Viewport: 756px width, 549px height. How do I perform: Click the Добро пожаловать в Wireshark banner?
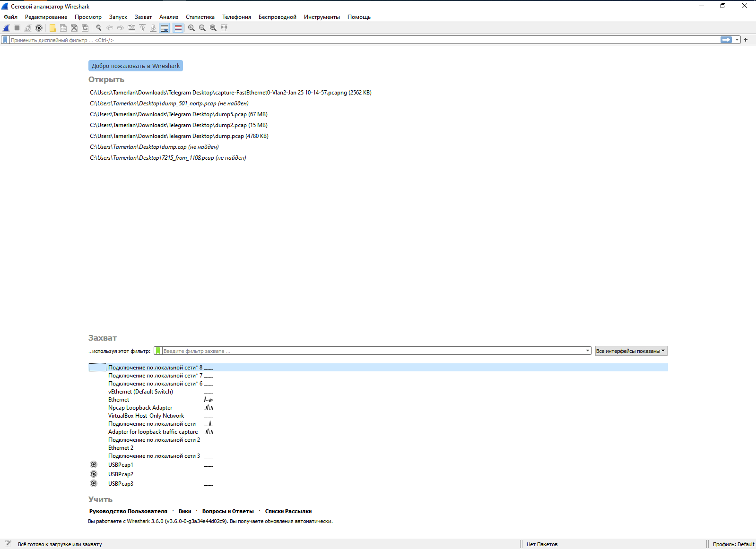(x=136, y=66)
